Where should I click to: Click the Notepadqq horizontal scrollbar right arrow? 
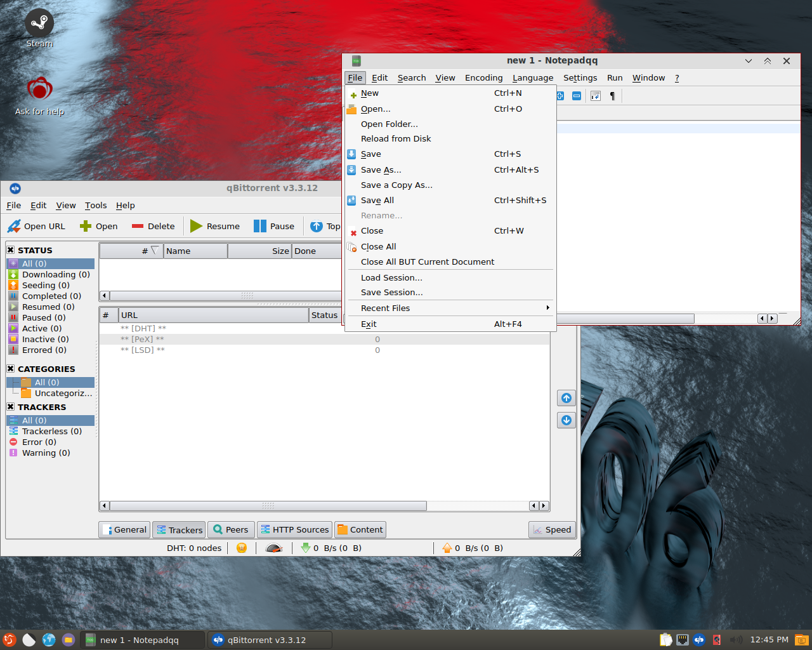tap(772, 319)
